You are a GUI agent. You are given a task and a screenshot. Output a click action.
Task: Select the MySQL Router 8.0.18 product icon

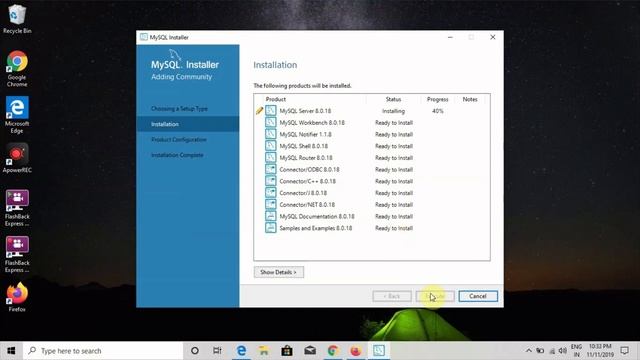(x=271, y=158)
